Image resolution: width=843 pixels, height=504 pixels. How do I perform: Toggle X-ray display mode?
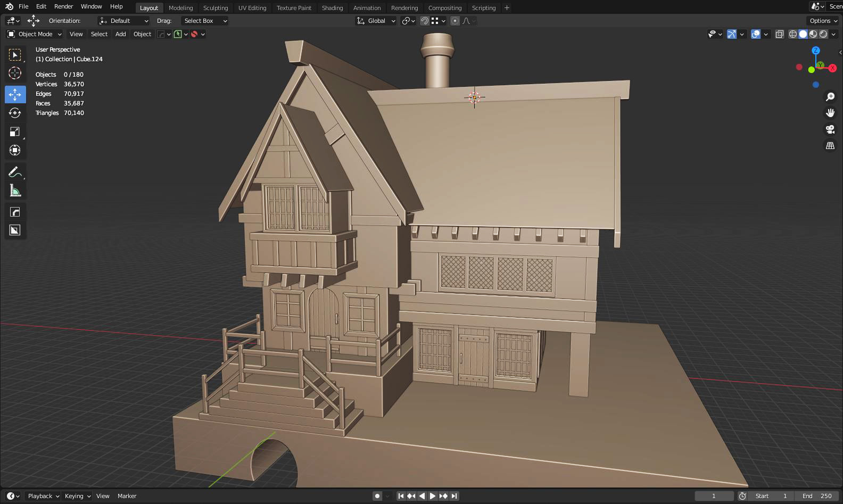[x=780, y=34]
